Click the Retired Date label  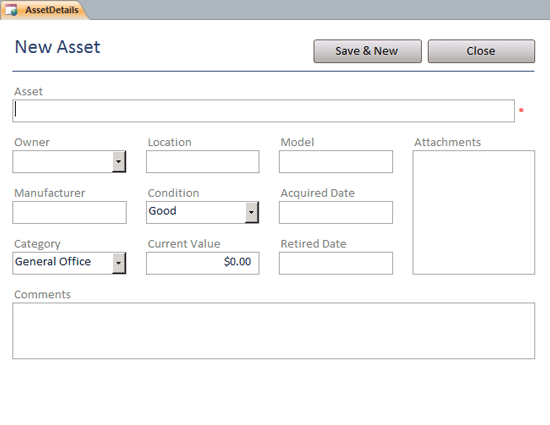click(x=313, y=244)
